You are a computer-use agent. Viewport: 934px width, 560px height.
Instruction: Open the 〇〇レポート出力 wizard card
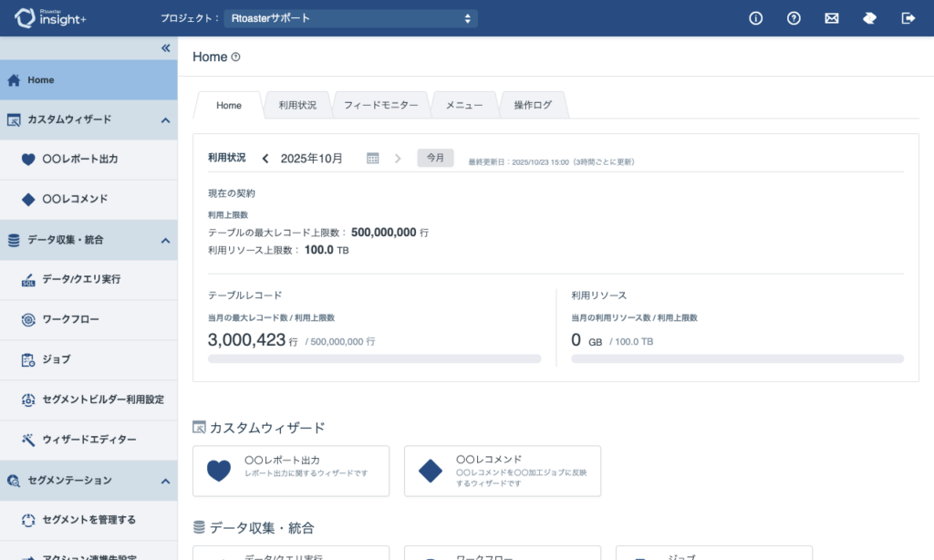(x=291, y=471)
